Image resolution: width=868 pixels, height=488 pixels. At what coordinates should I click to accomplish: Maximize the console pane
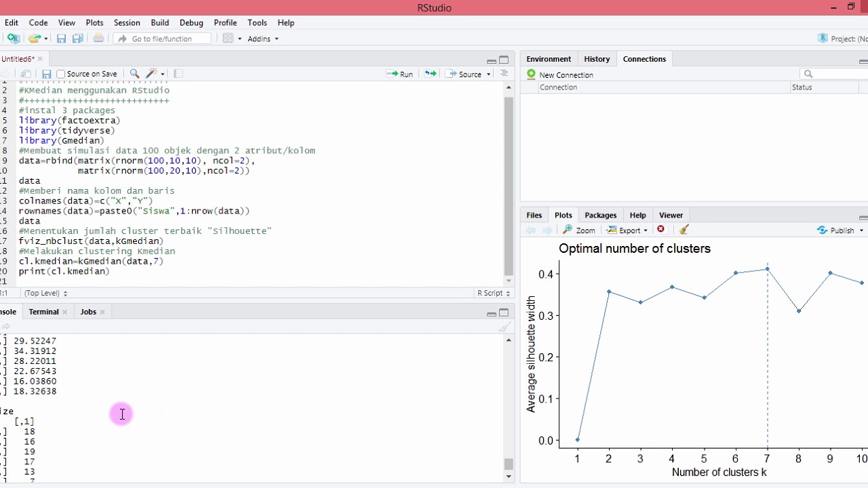504,312
